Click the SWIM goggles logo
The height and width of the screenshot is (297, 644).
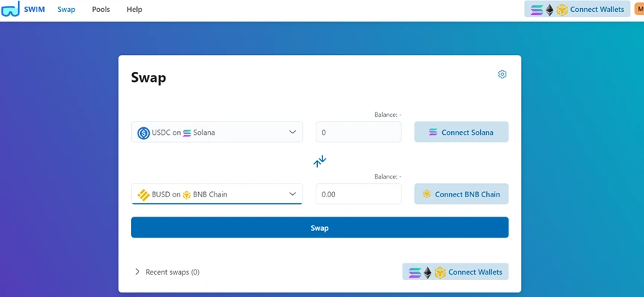click(10, 9)
